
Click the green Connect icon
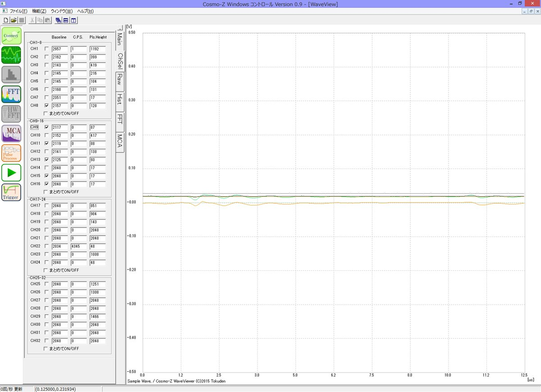[11, 36]
